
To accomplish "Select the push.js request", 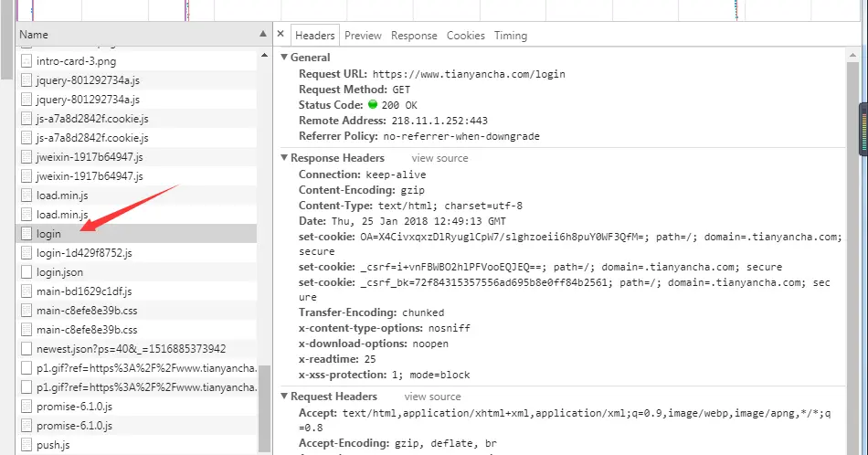I will click(138, 445).
